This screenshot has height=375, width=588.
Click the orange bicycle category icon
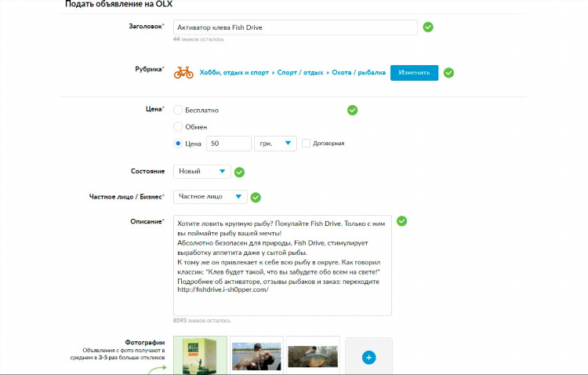pyautogui.click(x=183, y=72)
